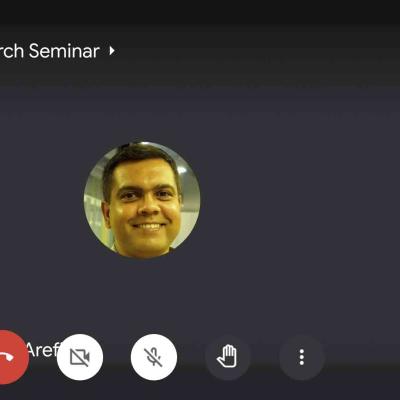Open overflow menu at end of control bar
The width and height of the screenshot is (400, 400).
point(302,357)
